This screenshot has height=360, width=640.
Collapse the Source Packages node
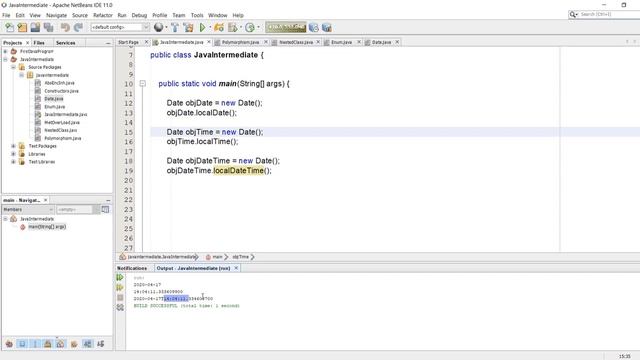13,67
